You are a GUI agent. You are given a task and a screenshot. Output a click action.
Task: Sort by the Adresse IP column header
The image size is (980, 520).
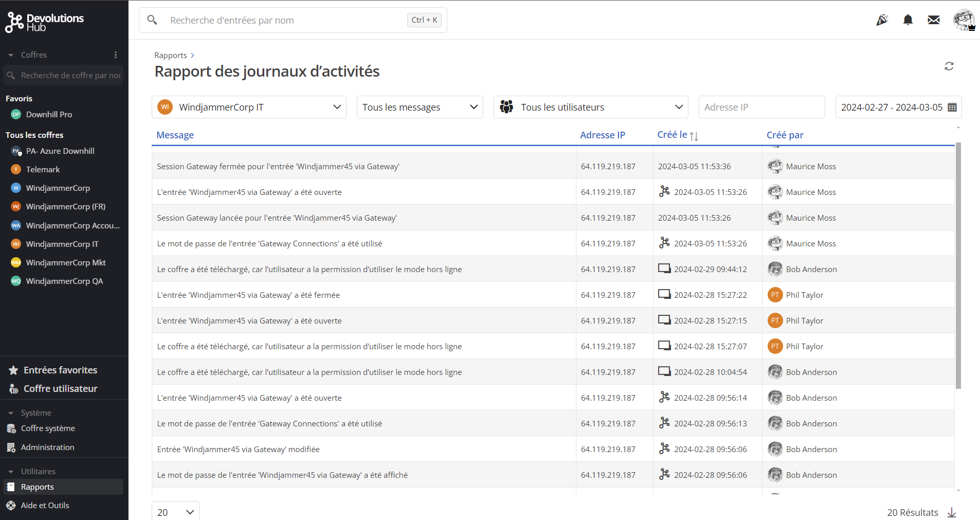tap(603, 135)
